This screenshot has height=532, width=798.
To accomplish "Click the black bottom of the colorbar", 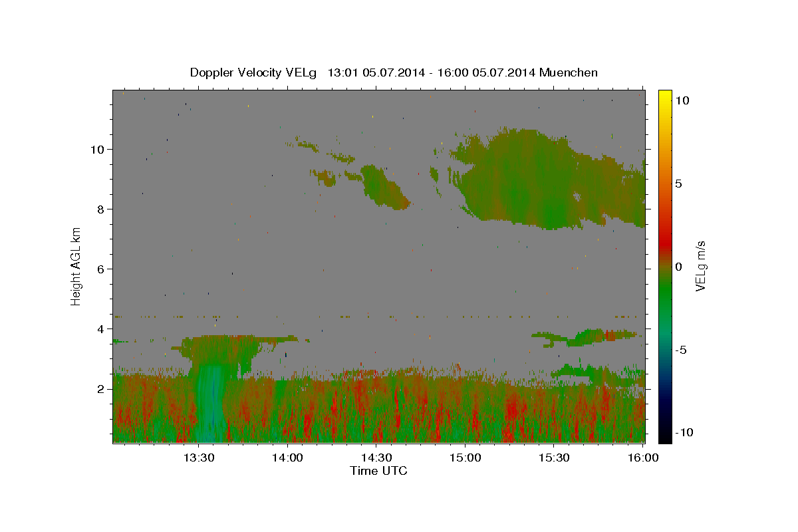I will (665, 438).
